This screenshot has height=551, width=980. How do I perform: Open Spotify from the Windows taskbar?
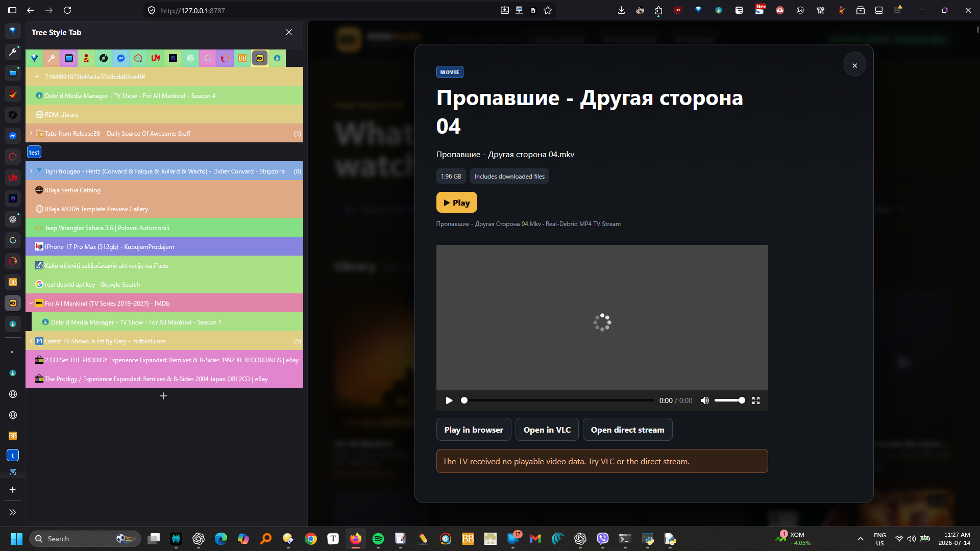[378, 539]
